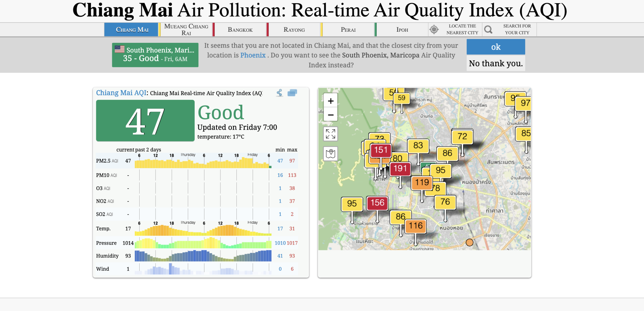Image resolution: width=644 pixels, height=311 pixels.
Task: Click the map location layer icon
Action: [x=330, y=154]
